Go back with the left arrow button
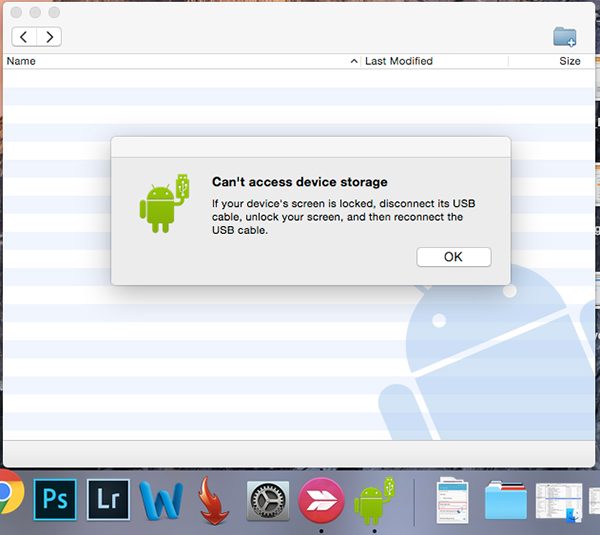This screenshot has height=535, width=600. point(24,37)
